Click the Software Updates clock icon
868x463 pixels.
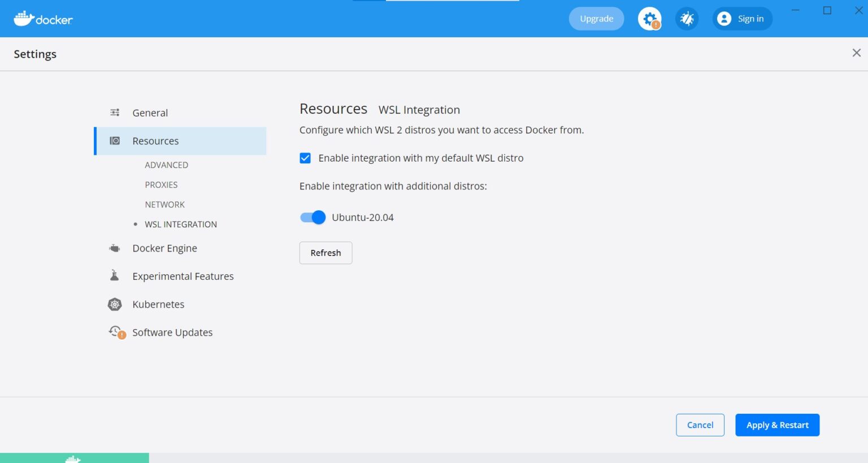click(x=116, y=332)
